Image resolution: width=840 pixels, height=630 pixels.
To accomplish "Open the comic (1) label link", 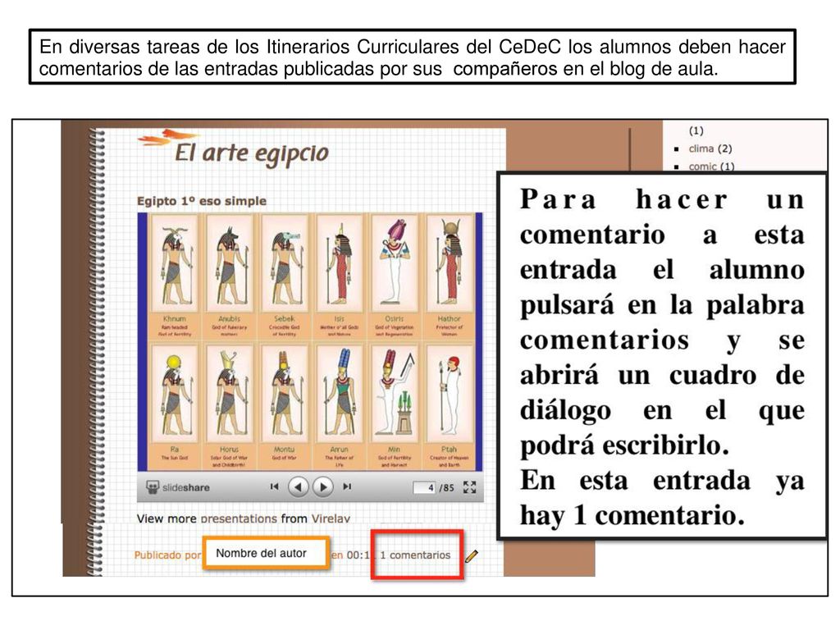I will (711, 166).
